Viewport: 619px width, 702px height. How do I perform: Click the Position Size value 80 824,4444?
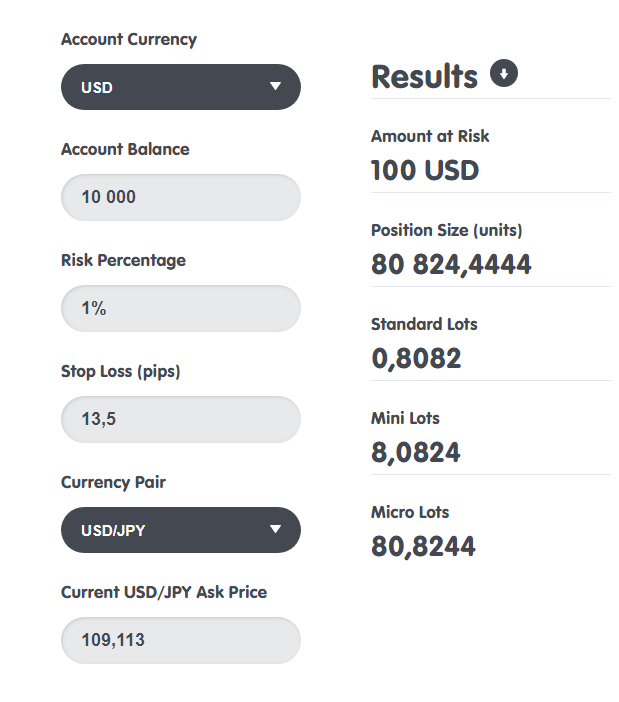(451, 264)
